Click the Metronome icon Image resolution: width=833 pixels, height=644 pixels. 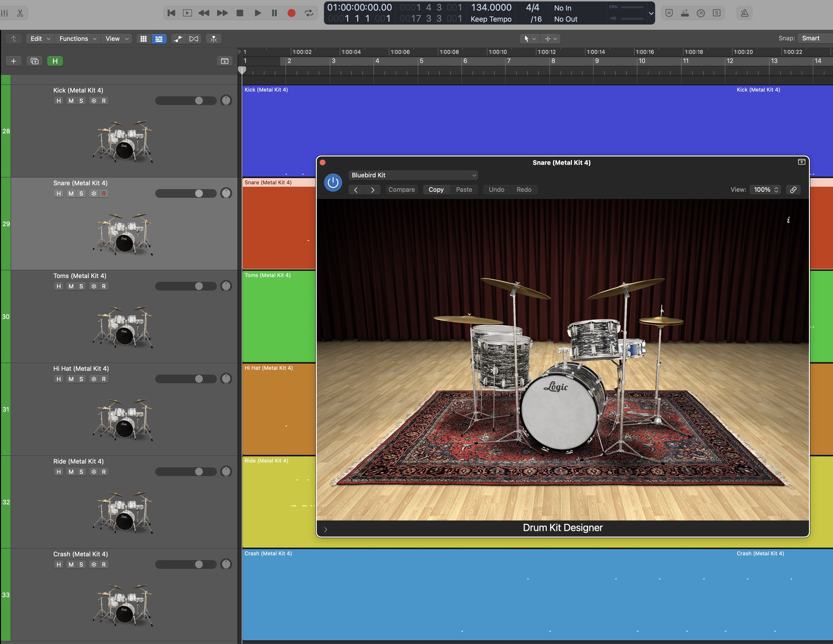pos(744,13)
